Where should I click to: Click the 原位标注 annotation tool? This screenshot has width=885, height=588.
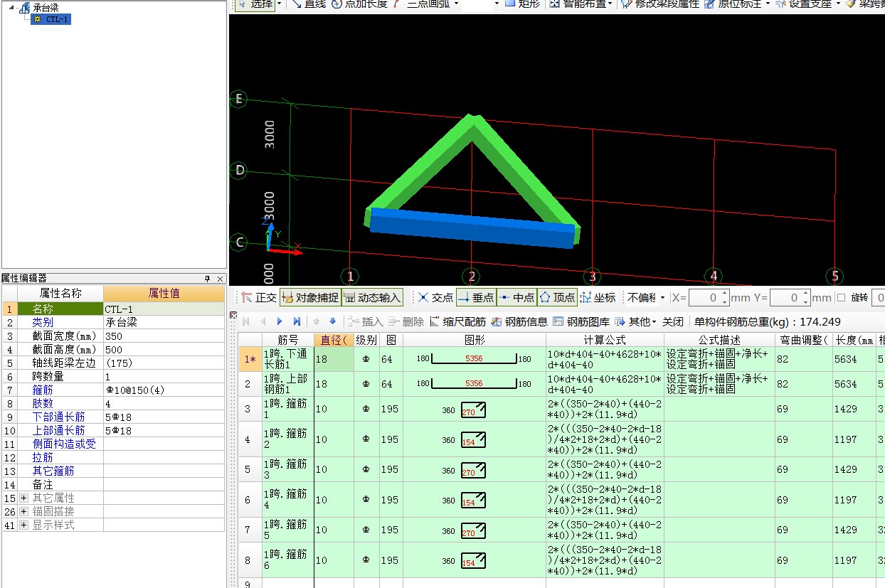tap(733, 4)
